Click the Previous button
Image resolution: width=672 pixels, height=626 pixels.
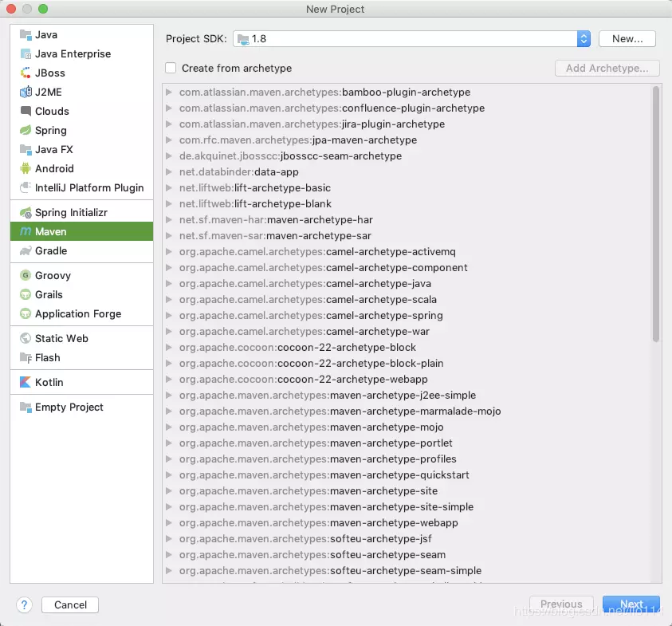[561, 604]
